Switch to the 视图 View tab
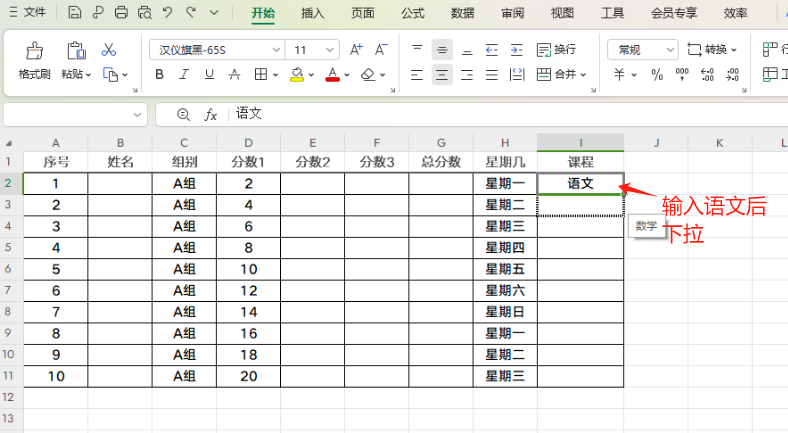This screenshot has width=788, height=433. tap(562, 13)
